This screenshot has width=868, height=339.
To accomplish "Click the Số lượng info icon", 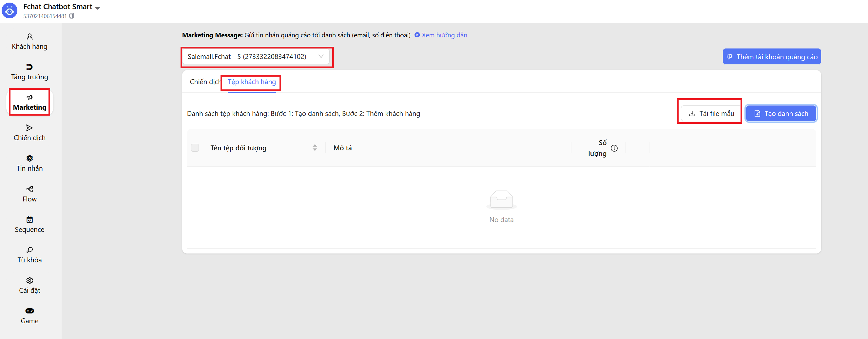I will [x=614, y=148].
